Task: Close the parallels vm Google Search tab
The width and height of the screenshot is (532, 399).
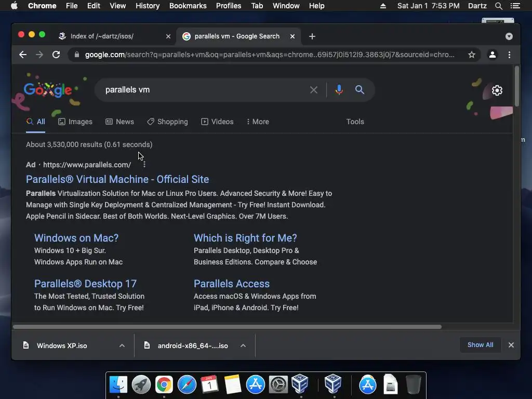Action: (x=292, y=36)
